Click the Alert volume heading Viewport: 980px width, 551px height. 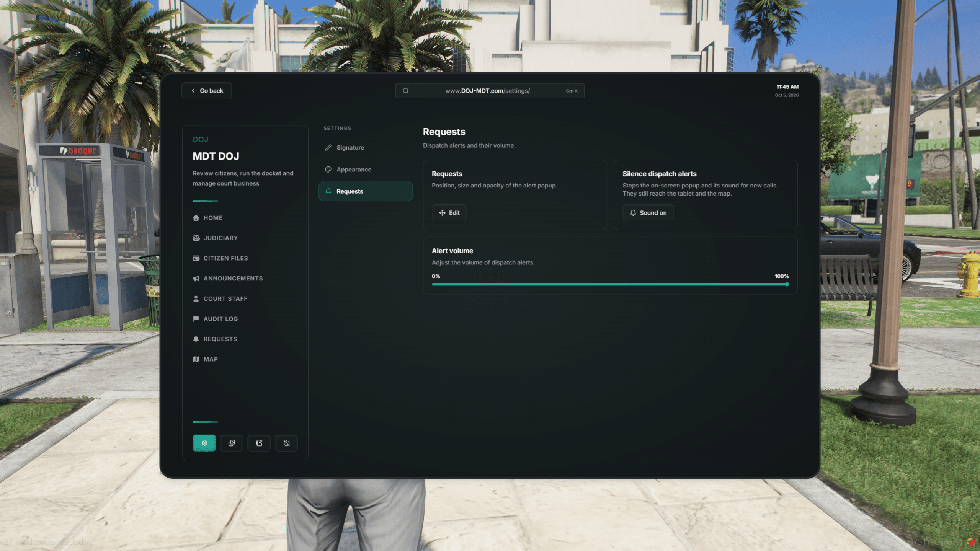click(x=452, y=251)
